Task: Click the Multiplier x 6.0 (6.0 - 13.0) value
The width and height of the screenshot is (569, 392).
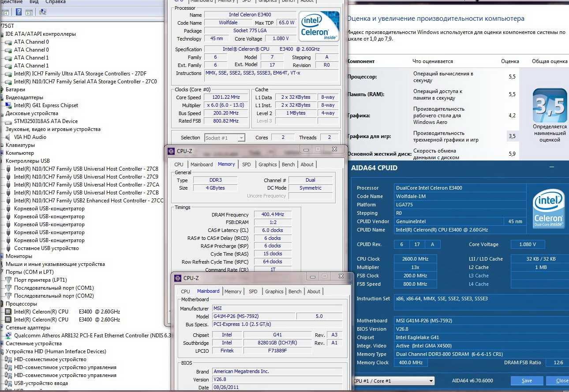Action: coord(227,105)
